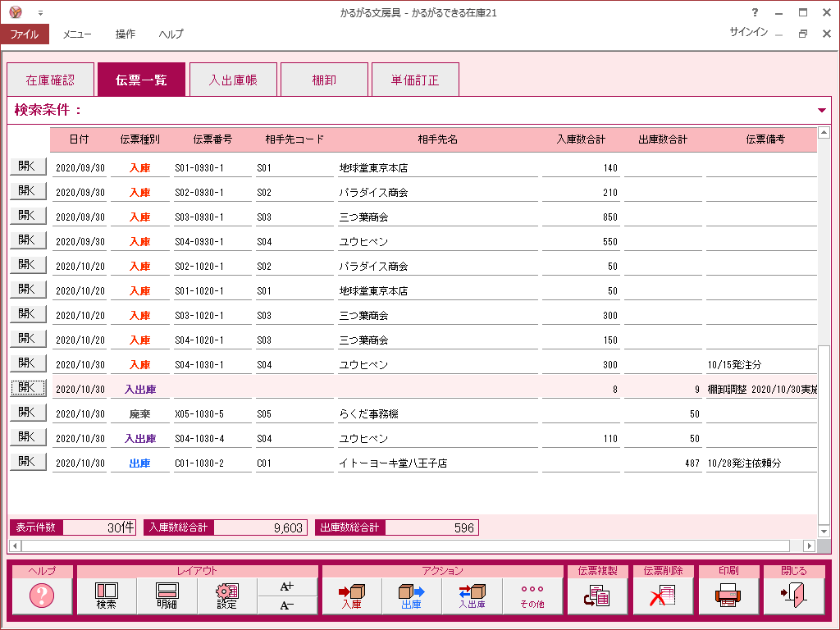
Task: Open the メニュー menu
Action: 76,34
